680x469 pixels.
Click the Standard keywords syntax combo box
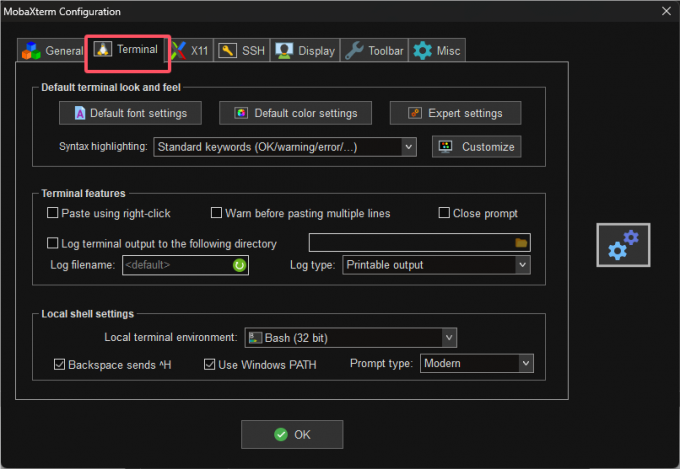pos(285,147)
